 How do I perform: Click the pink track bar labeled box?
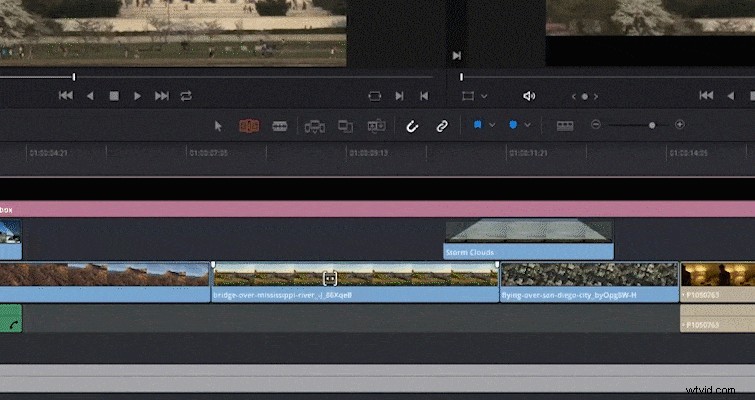[x=378, y=209]
